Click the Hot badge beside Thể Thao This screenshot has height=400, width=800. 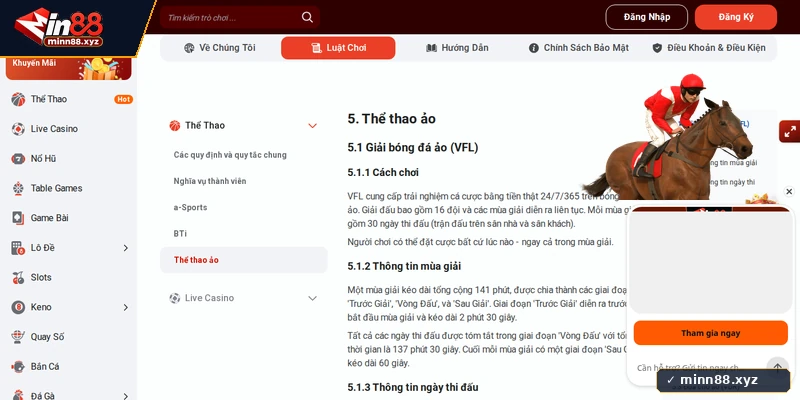point(123,99)
